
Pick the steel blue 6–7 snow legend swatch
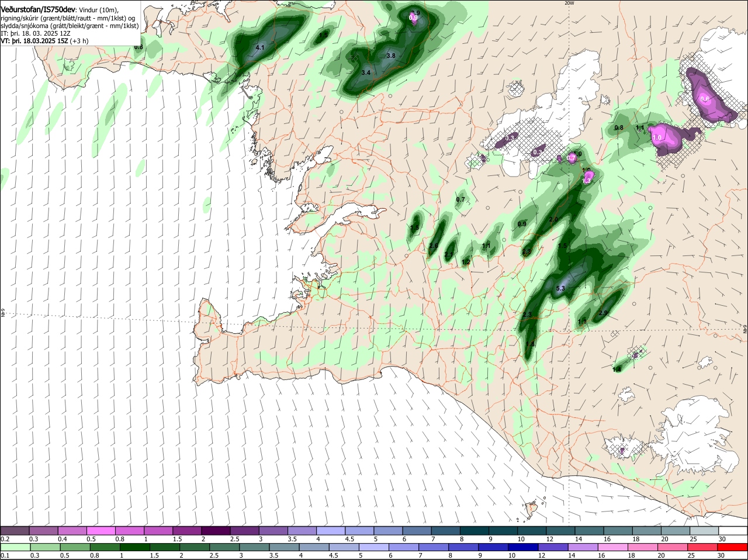(417, 531)
